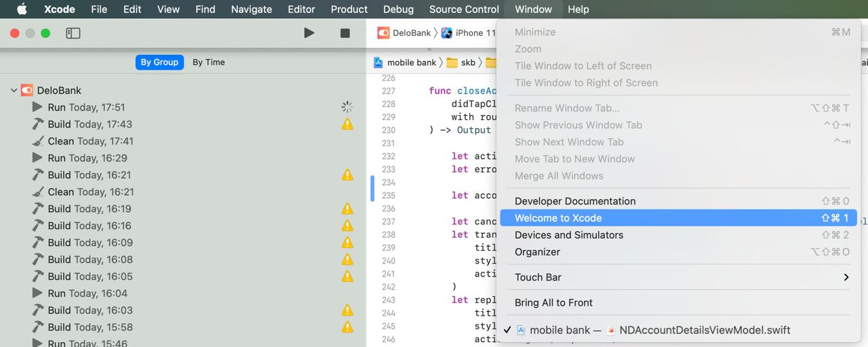
Task: Click the DeloBank scheme selector
Action: click(x=404, y=33)
